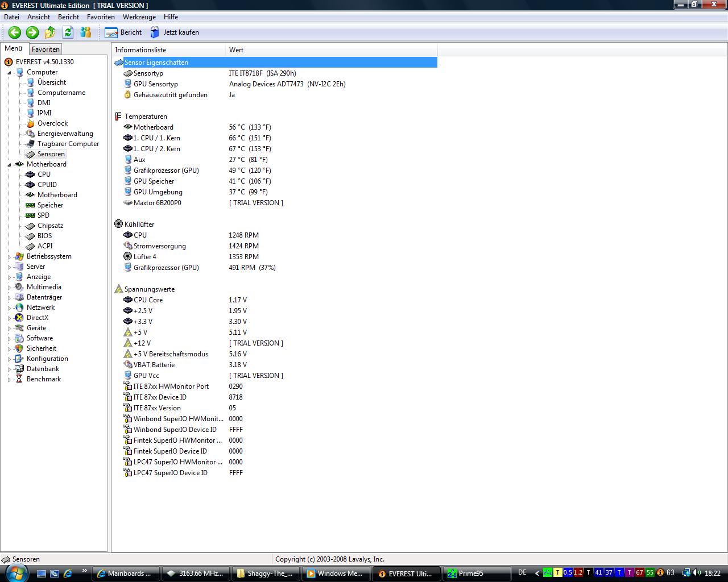
Task: Open the Mainboards browser taskbar button
Action: coord(125,573)
